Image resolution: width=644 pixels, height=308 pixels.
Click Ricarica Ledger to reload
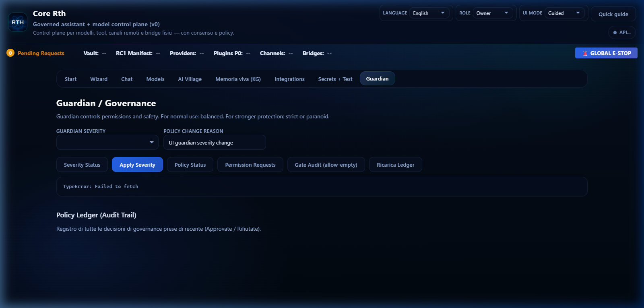396,165
